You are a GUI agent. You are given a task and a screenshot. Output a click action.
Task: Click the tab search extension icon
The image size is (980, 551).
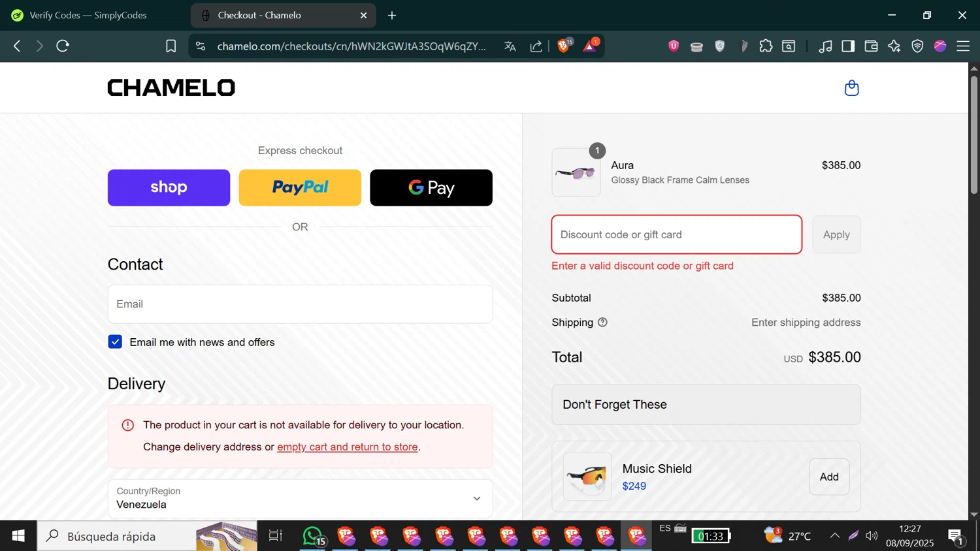789,46
